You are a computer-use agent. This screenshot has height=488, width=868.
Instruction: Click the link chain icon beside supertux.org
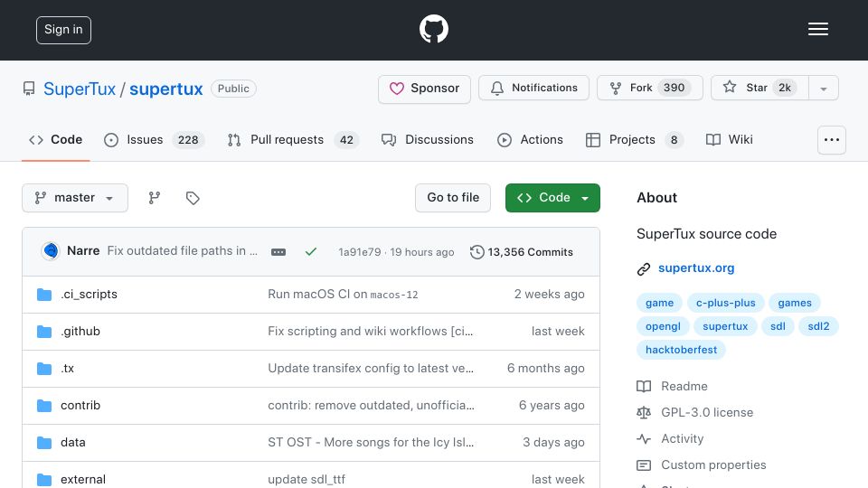(x=643, y=269)
